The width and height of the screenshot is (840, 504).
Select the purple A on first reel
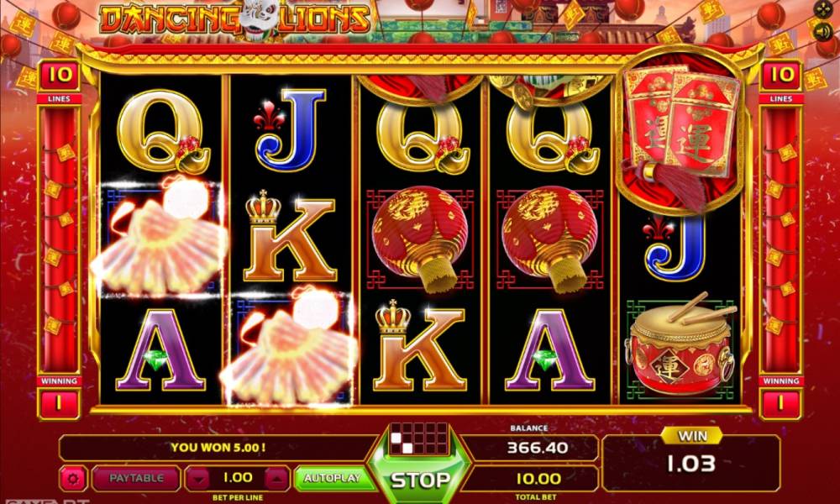coord(160,349)
